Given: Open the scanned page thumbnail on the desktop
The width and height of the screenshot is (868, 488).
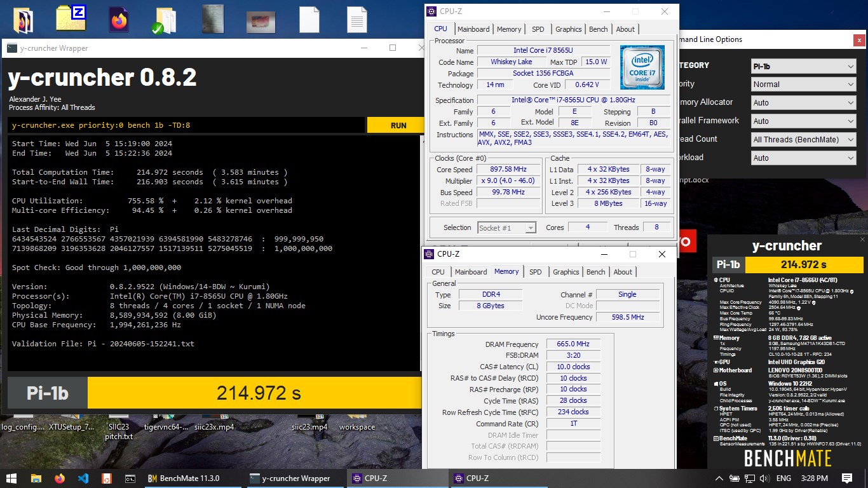Looking at the screenshot, I should tap(213, 19).
